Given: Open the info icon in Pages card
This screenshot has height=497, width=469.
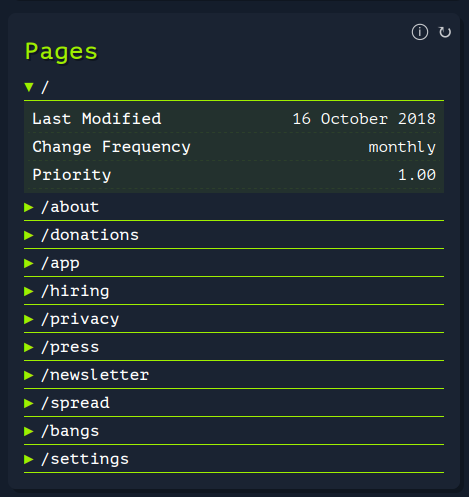Looking at the screenshot, I should 420,32.
